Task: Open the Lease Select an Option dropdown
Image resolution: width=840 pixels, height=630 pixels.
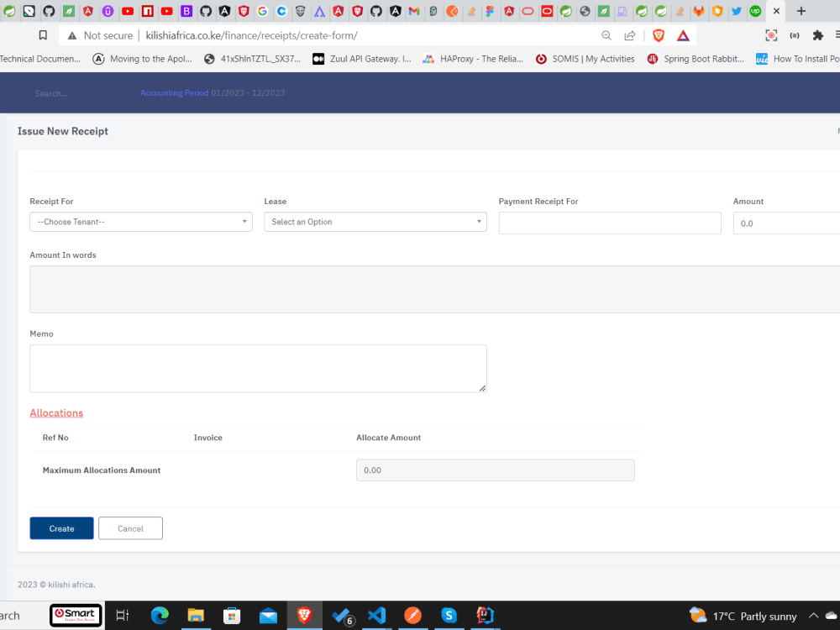Action: pyautogui.click(x=375, y=222)
